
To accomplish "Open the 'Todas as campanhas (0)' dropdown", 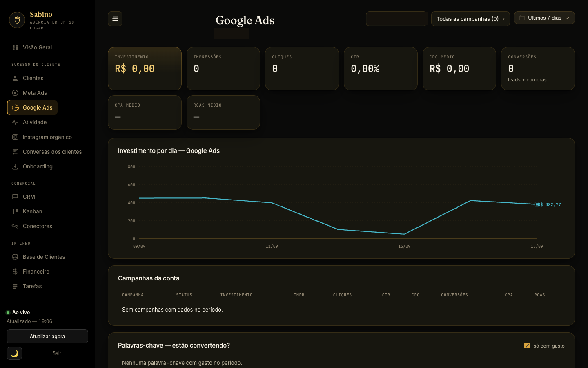I will coord(470,19).
